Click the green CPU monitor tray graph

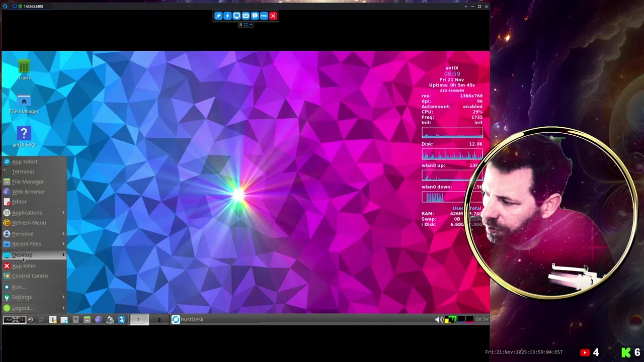[x=452, y=319]
